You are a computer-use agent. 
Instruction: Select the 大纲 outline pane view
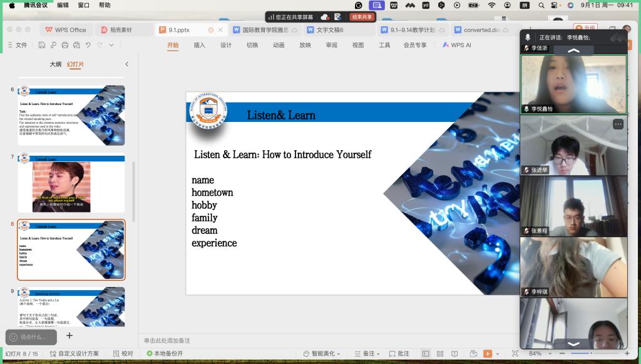[56, 64]
